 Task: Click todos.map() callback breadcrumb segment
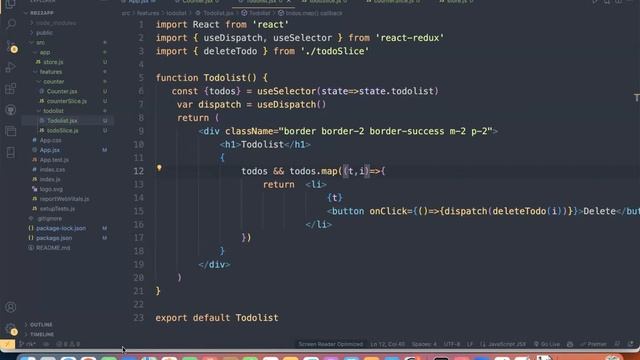[310, 13]
